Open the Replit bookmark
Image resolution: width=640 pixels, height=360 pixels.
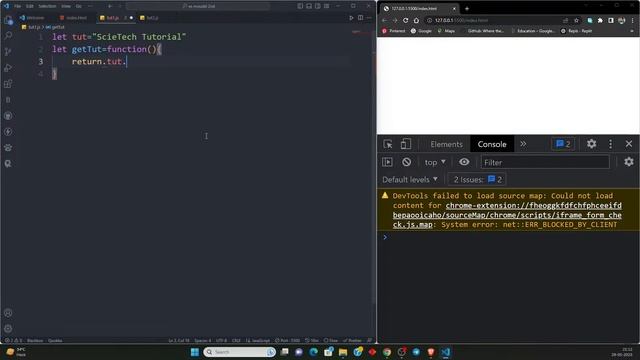click(576, 31)
